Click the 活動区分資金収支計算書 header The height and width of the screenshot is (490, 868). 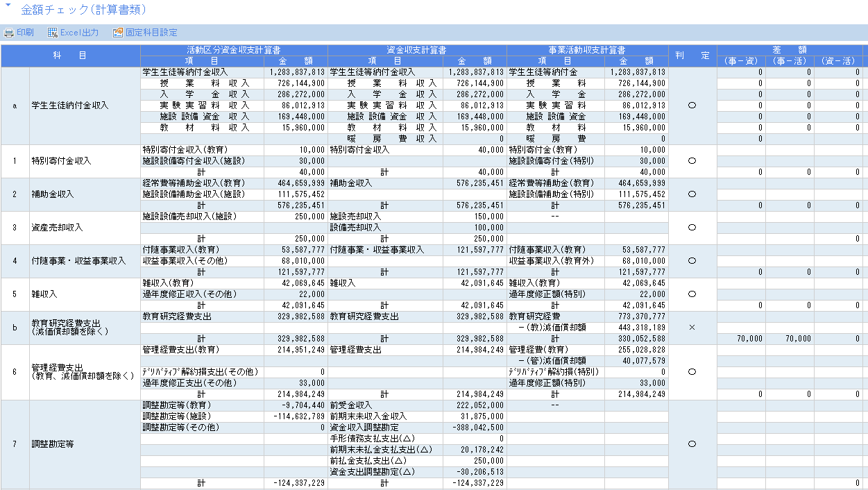tap(234, 50)
